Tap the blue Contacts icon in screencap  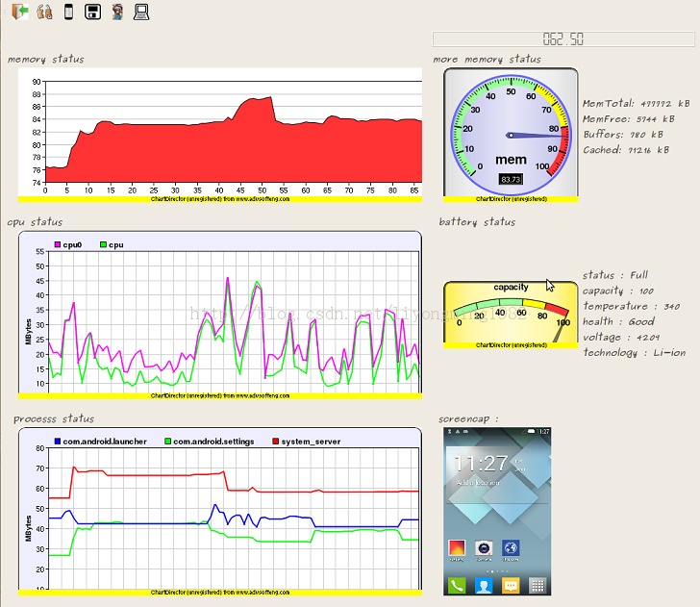tap(484, 585)
